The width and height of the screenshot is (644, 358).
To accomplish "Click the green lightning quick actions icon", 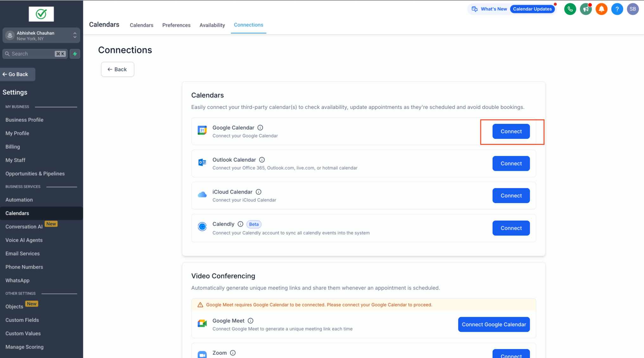I will [x=75, y=54].
